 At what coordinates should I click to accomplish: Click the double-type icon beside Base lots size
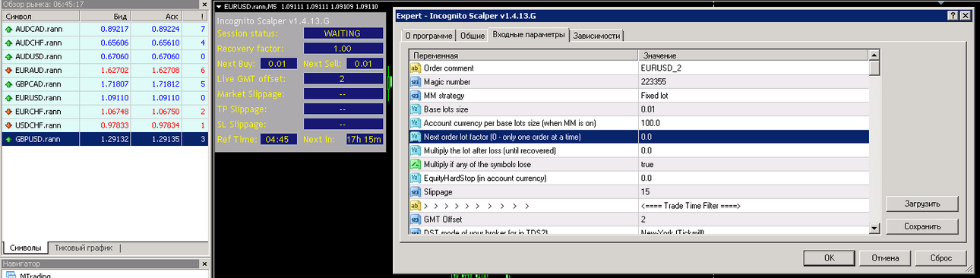(x=415, y=109)
